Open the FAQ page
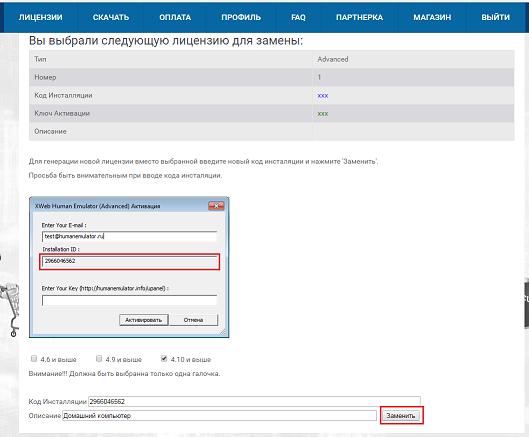Image resolution: width=529 pixels, height=437 pixels. point(298,17)
